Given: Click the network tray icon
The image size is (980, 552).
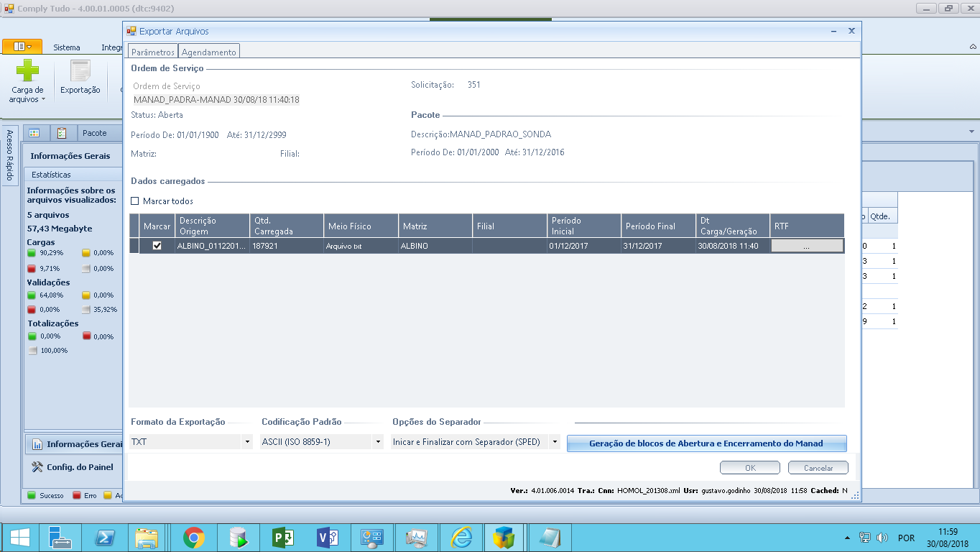Looking at the screenshot, I should click(866, 538).
